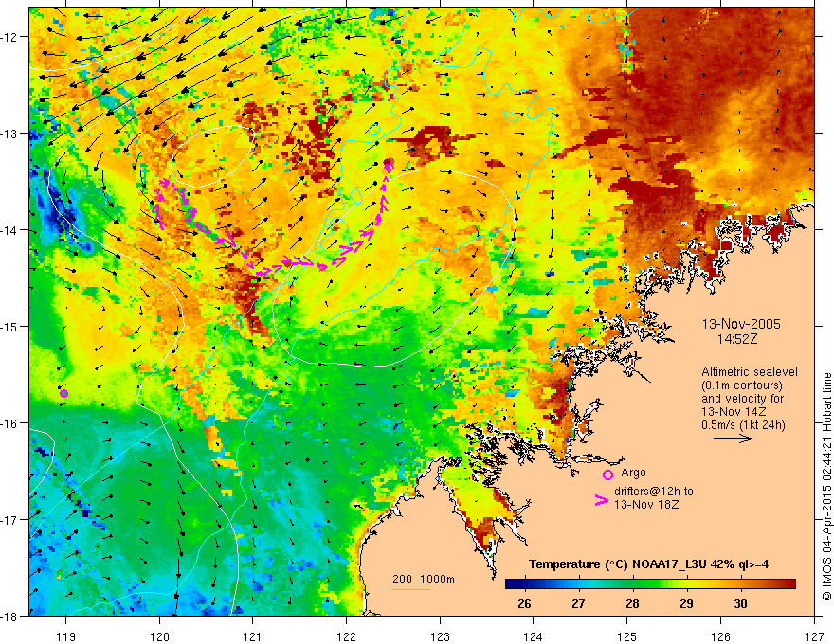Click the '(0.1m contours)' text
Image resolution: width=834 pixels, height=644 pixels.
click(x=742, y=385)
